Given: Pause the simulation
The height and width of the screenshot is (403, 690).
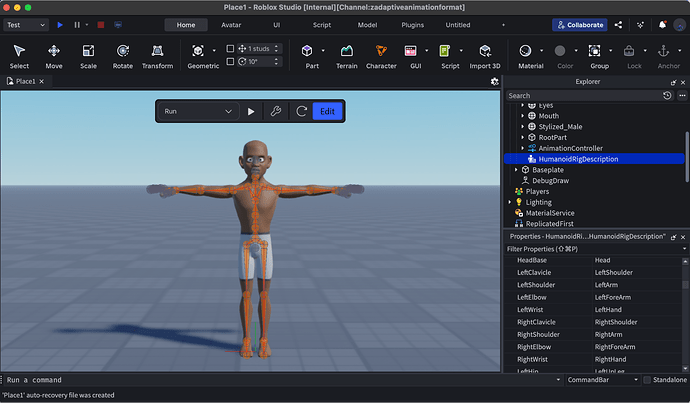Looking at the screenshot, I should pyautogui.click(x=77, y=25).
